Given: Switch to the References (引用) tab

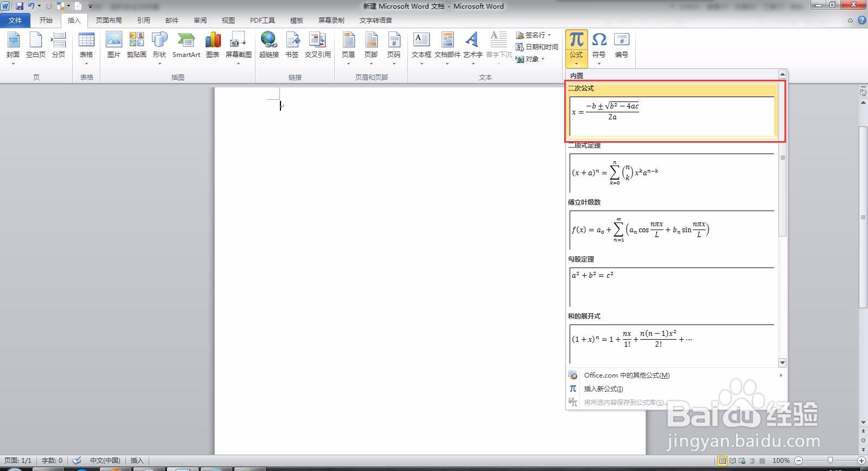Looking at the screenshot, I should (144, 20).
